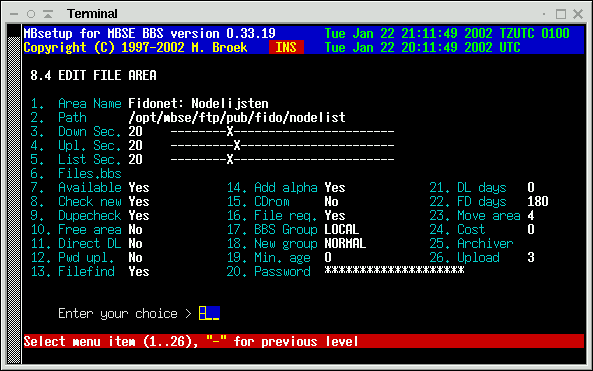Click the Upl. Sec. X marker on slider line
The height and width of the screenshot is (371, 593).
[237, 146]
